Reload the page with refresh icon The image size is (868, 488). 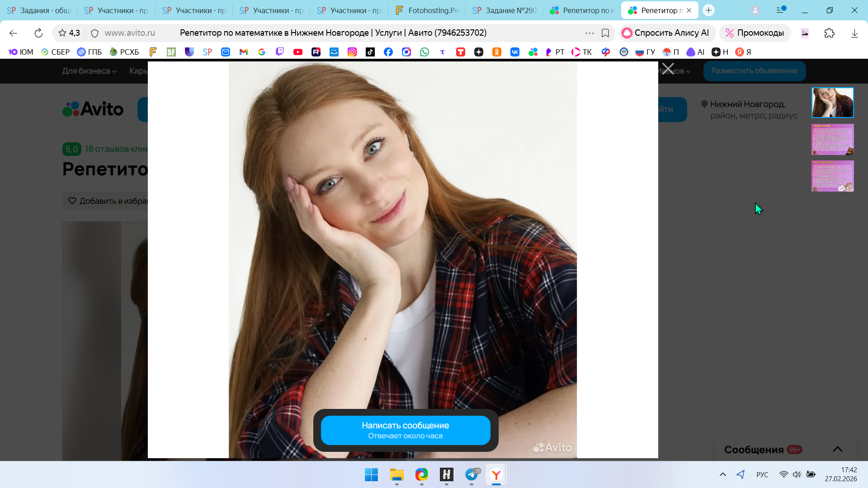[x=38, y=33]
